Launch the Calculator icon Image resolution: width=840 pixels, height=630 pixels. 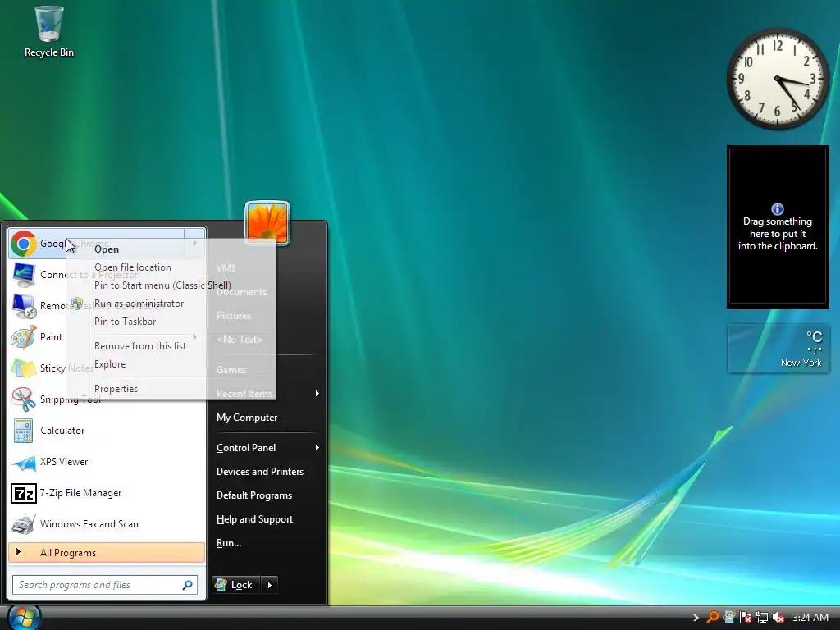pos(23,430)
